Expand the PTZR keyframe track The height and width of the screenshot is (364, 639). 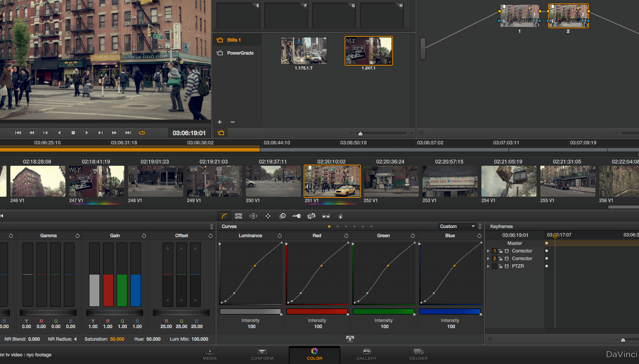(488, 266)
